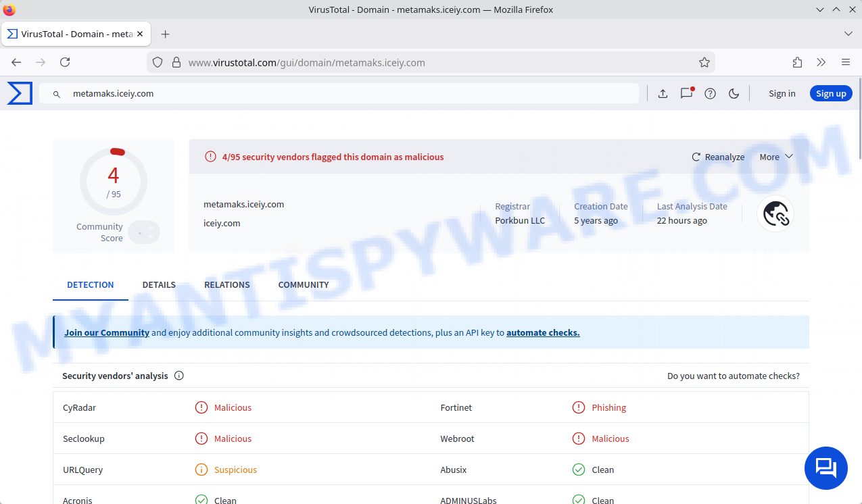Toggle dark mode moon icon
This screenshot has height=504, width=862.
734,94
